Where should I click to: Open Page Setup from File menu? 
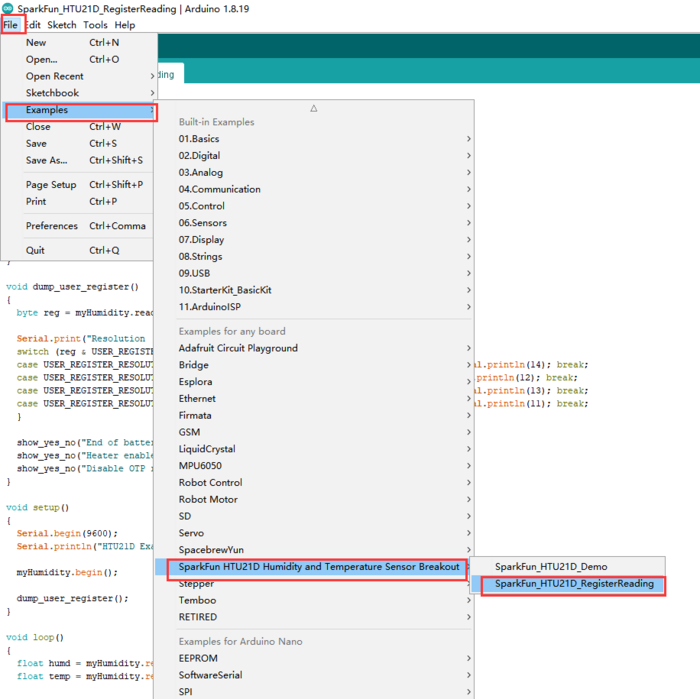[x=79, y=185]
